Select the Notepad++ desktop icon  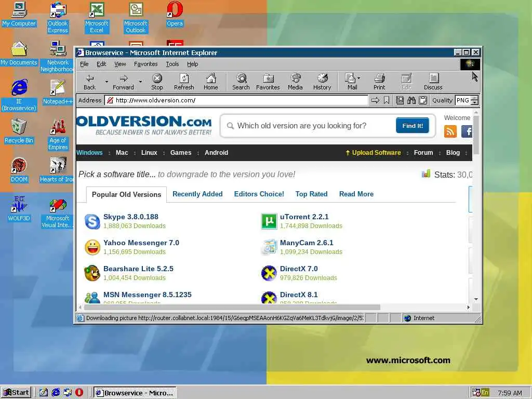pyautogui.click(x=58, y=92)
